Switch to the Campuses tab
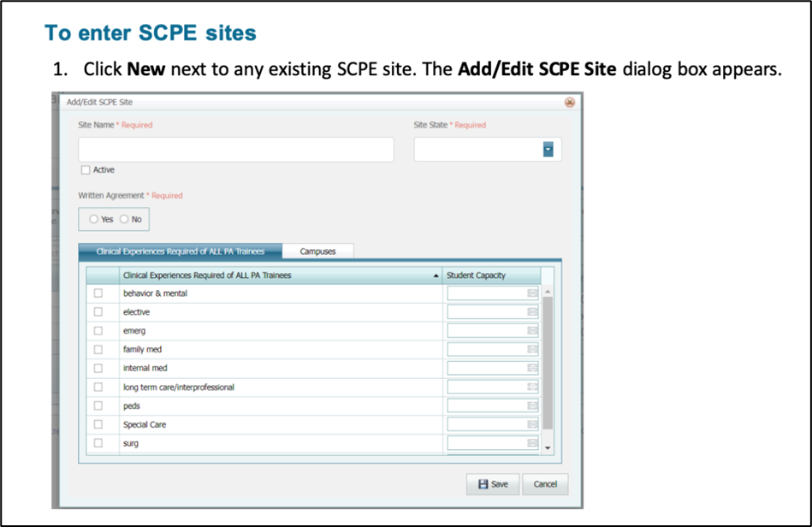The height and width of the screenshot is (527, 812). click(317, 252)
